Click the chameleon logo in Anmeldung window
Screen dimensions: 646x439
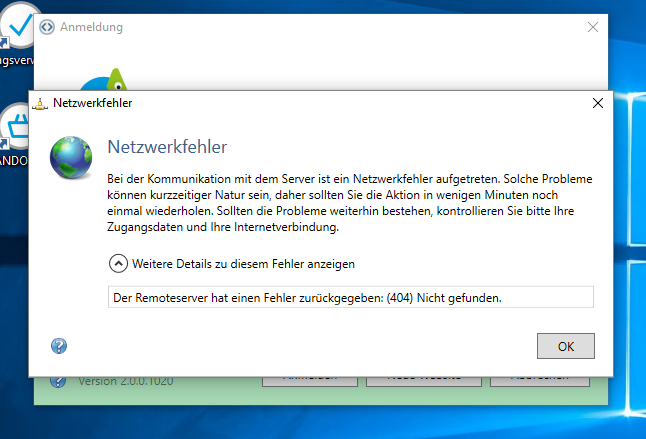pos(104,83)
